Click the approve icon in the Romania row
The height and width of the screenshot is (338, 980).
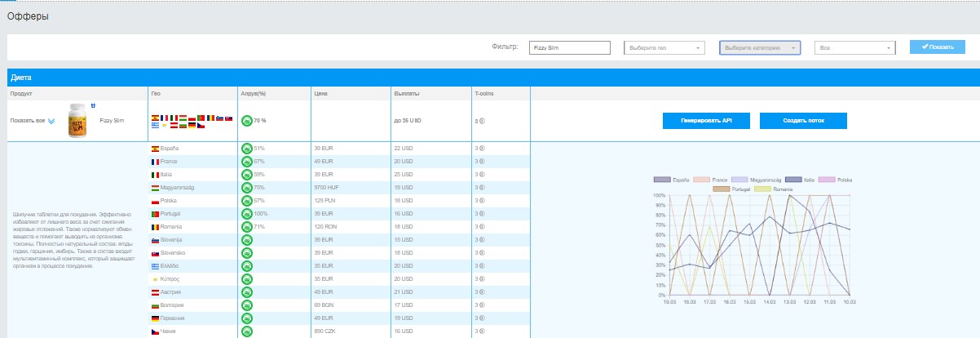246,227
